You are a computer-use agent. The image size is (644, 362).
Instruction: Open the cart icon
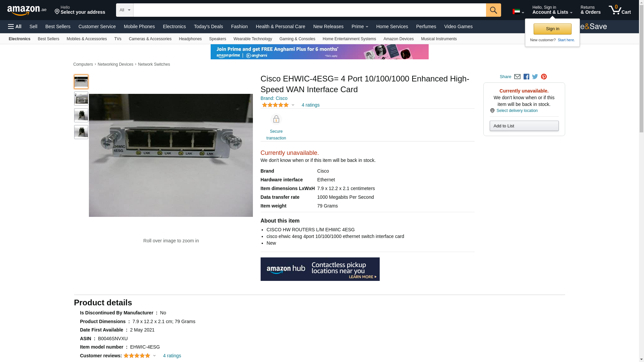point(620,10)
